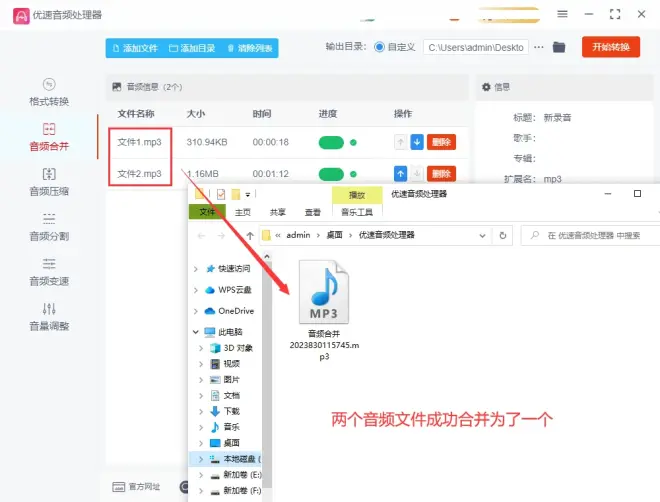
Task: Move 文件2.mp3 up with the blue arrow
Action: click(400, 173)
